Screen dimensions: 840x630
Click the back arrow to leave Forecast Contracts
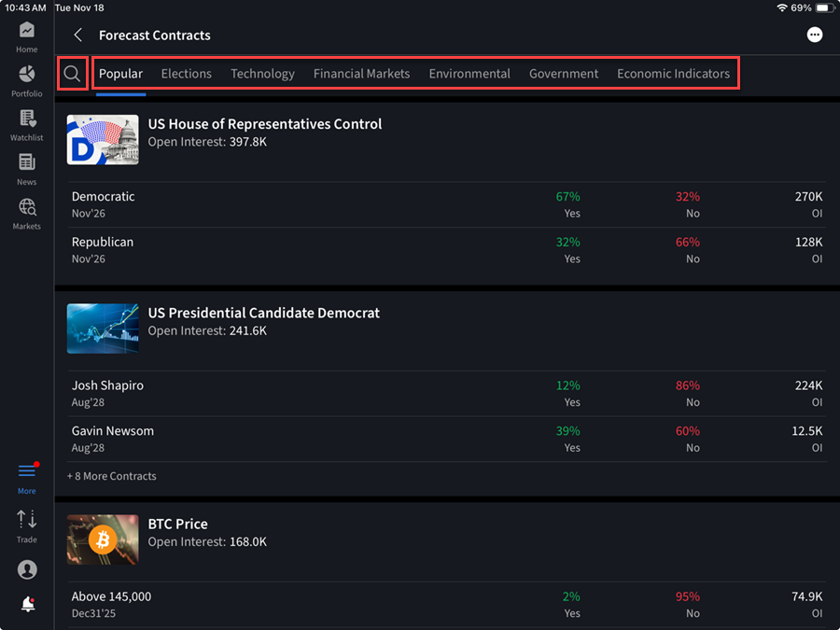coord(77,35)
